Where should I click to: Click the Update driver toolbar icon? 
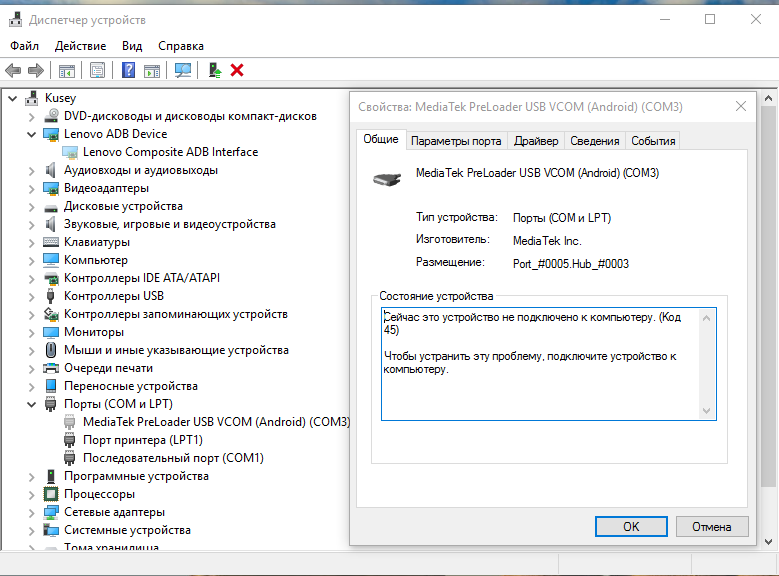click(x=215, y=71)
